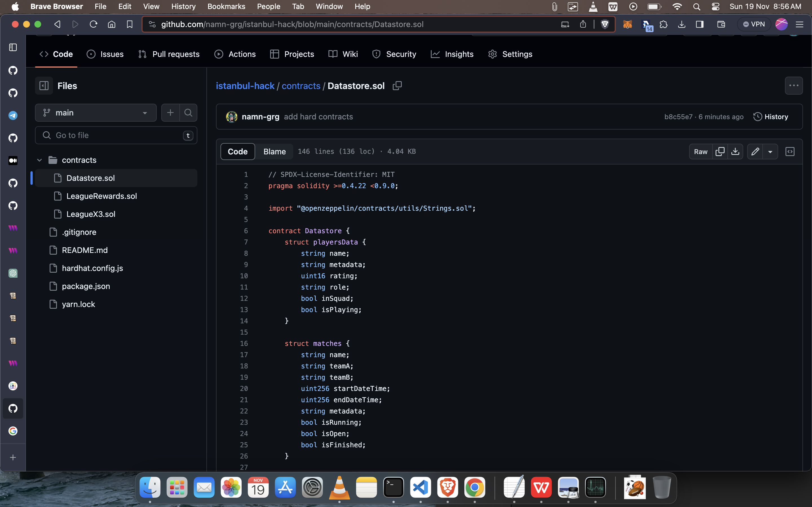Click the copy path icon next to Datastore.sol
Viewport: 812px width, 507px height.
pyautogui.click(x=397, y=85)
